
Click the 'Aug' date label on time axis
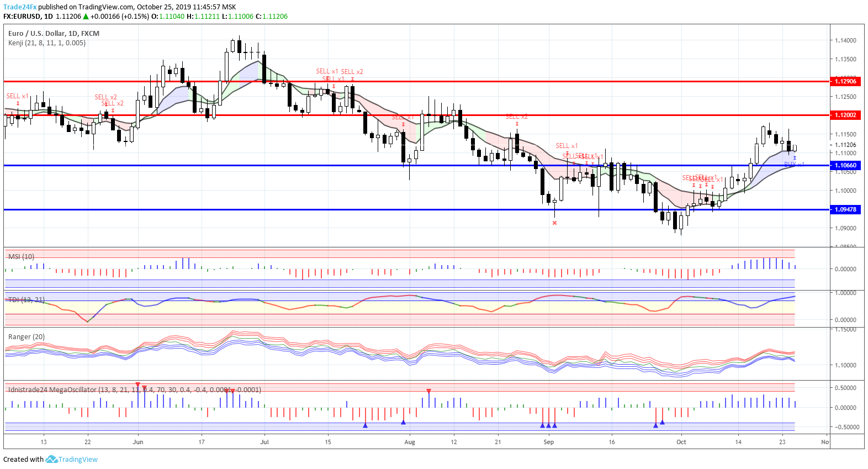[410, 442]
